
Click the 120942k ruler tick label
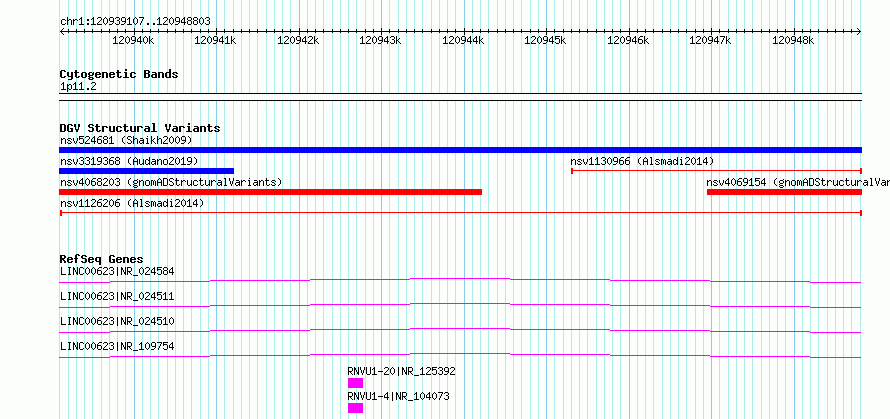[298, 40]
